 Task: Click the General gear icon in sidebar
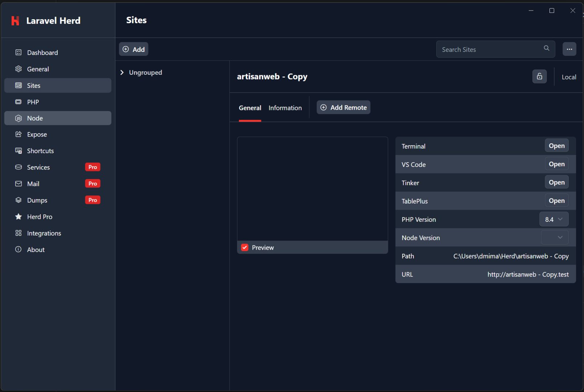(x=19, y=69)
